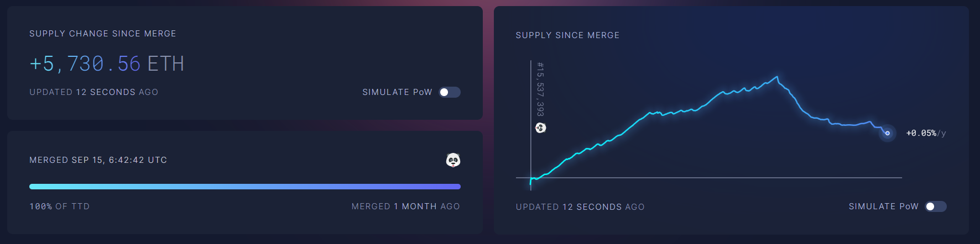Click the highest peak of the supply line

[777, 77]
